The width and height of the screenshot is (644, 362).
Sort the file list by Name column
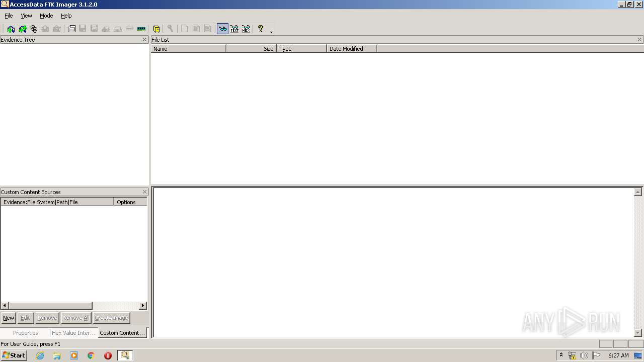(x=189, y=49)
